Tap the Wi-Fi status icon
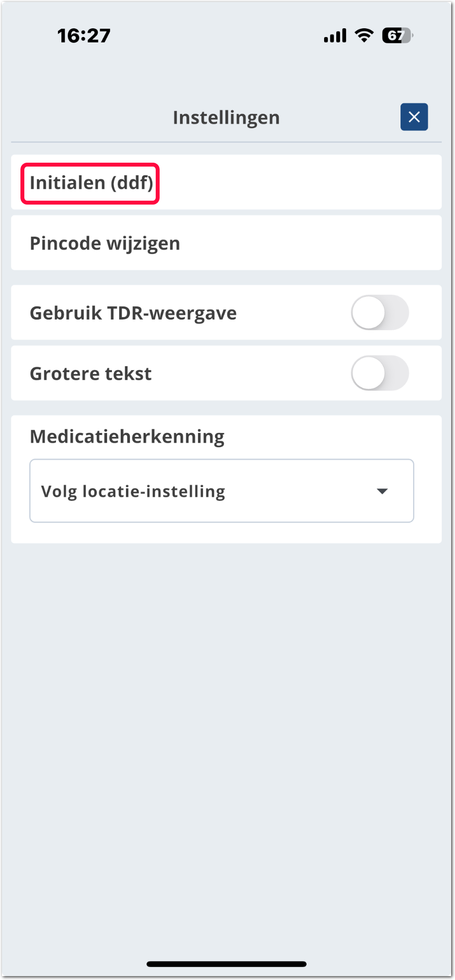 [x=364, y=35]
